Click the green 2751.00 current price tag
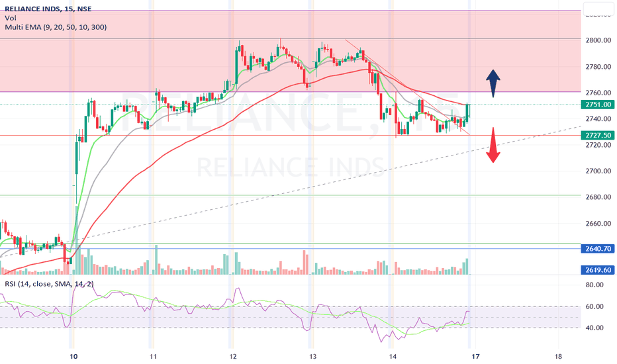Screen dimensions: 617x364 click(x=597, y=105)
